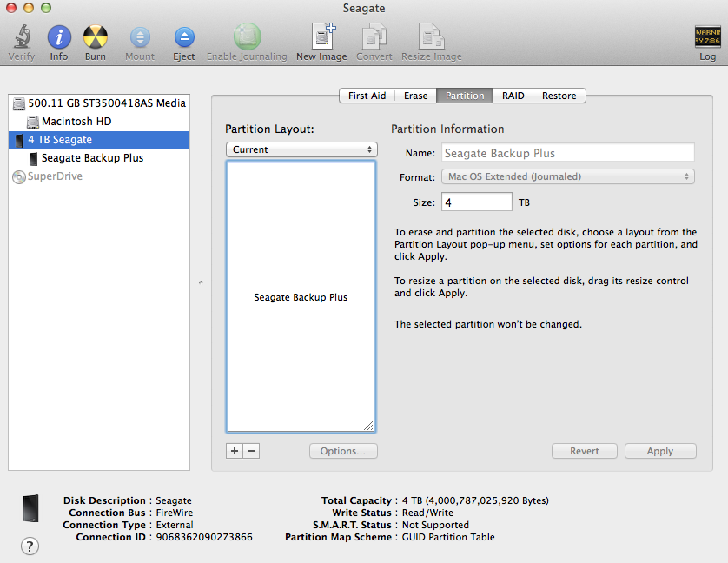Add a partition with the plus button
The width and height of the screenshot is (728, 563).
coord(235,451)
